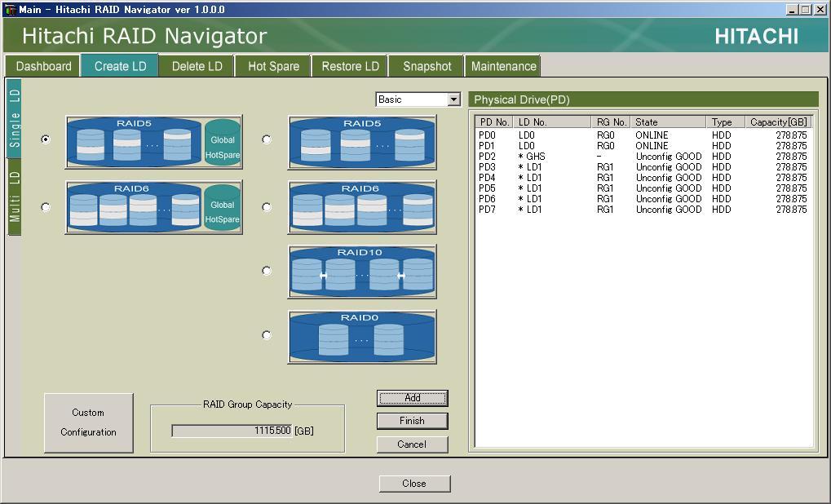Open the Maintenance tab
Viewport: 831px width, 504px height.
point(503,66)
